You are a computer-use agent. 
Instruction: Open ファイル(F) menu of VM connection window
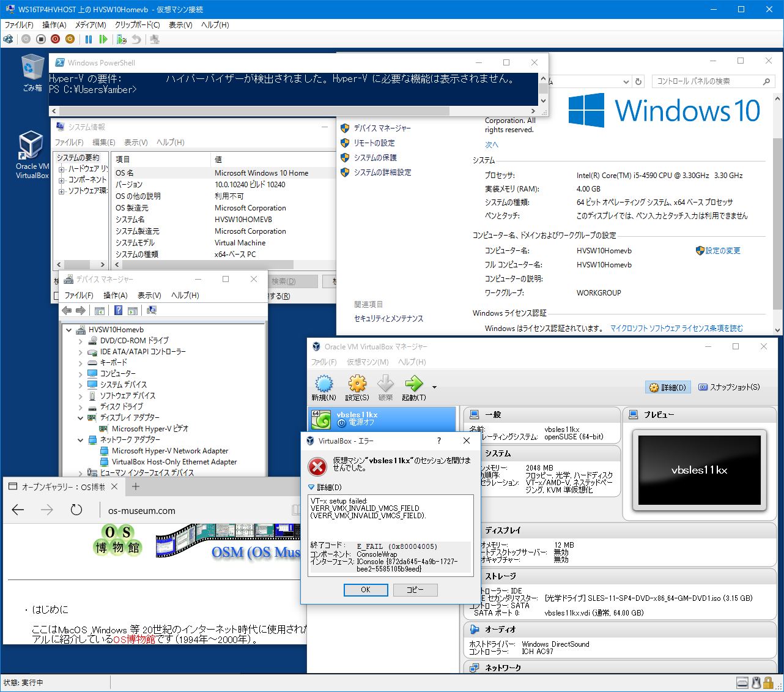(x=19, y=25)
